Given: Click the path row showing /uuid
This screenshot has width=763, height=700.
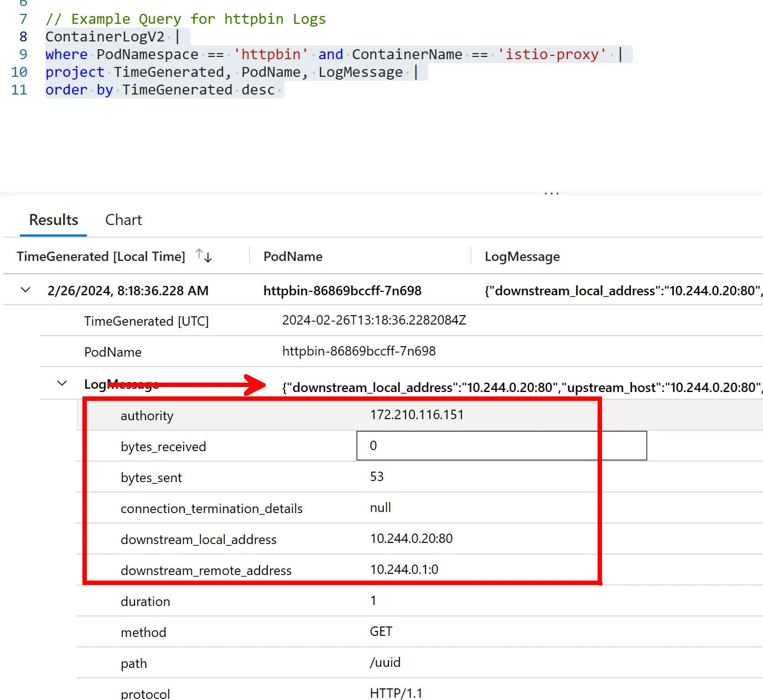Looking at the screenshot, I should pos(134,664).
